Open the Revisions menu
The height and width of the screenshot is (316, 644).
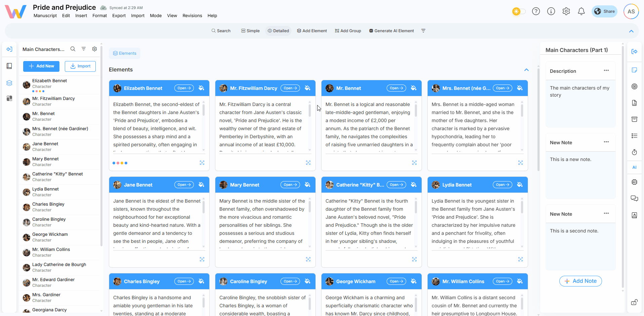pos(192,16)
